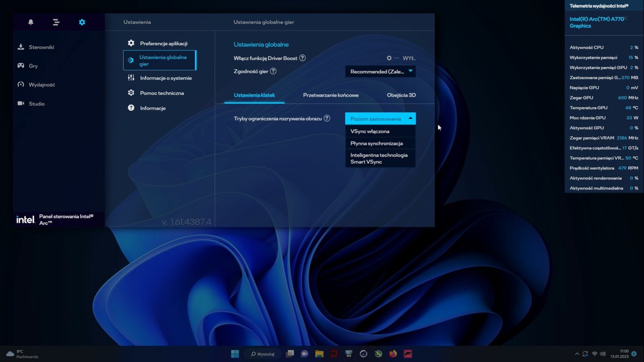Open Gry via the gamepad icon
Screen dimensions: 644x362
click(x=21, y=65)
